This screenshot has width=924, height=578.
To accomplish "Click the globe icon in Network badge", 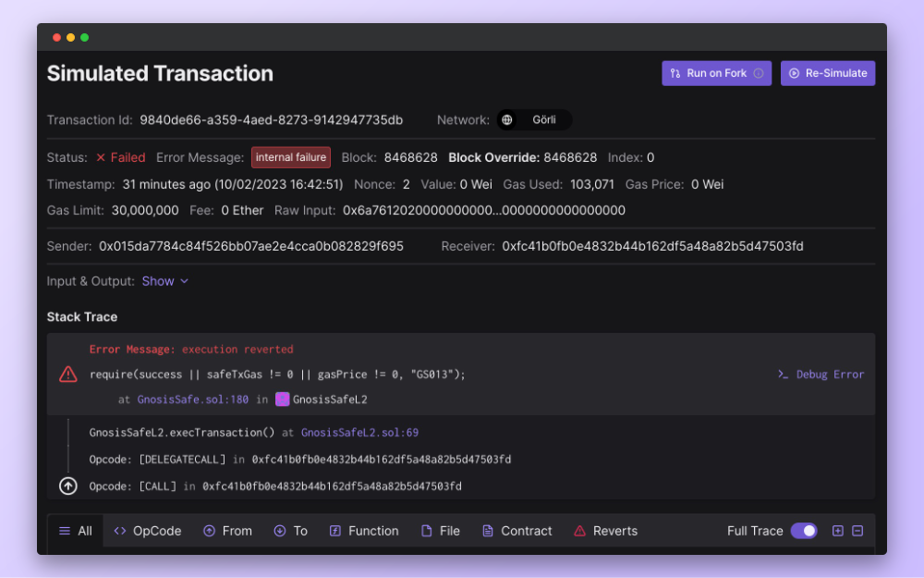I will pyautogui.click(x=507, y=120).
